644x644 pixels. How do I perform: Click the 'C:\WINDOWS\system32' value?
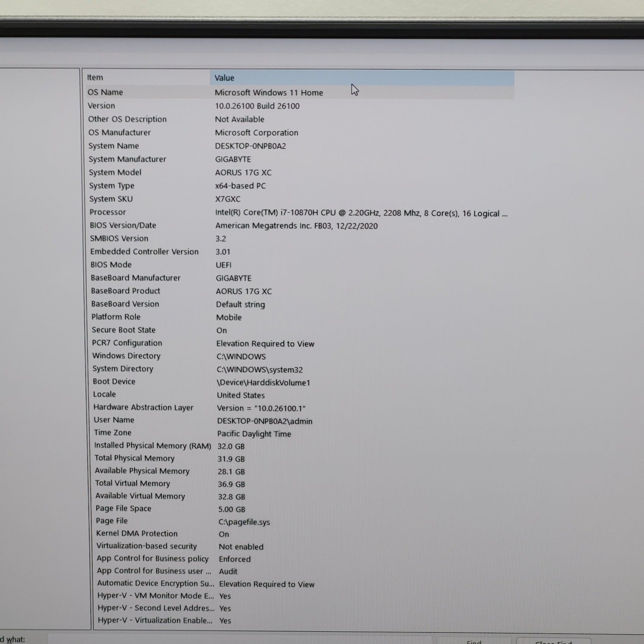(x=259, y=370)
